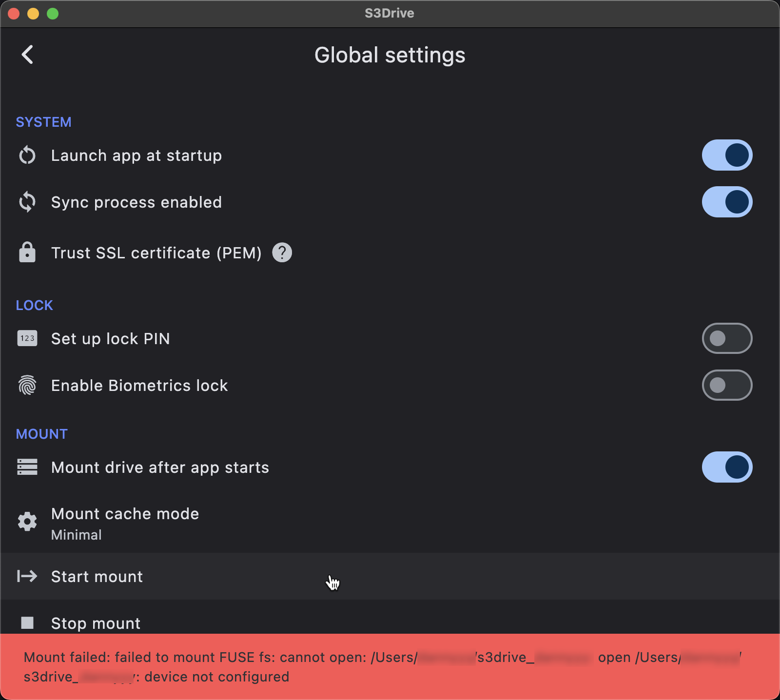Screen dimensions: 780x700
Task: Toggle Mount drive after app starts
Action: click(727, 467)
